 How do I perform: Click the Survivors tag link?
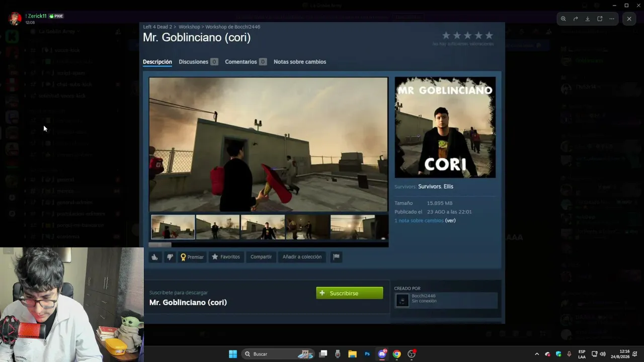429,187
